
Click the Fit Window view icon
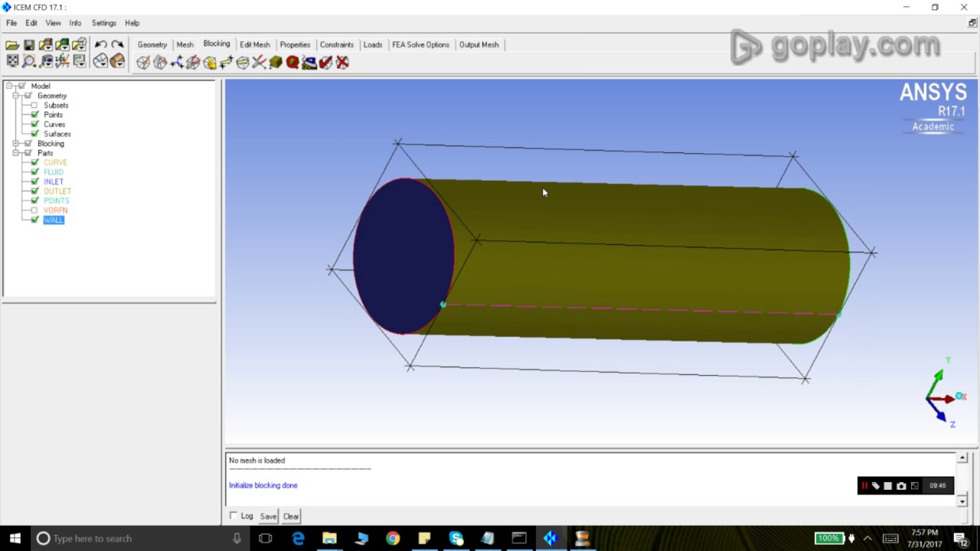12,61
